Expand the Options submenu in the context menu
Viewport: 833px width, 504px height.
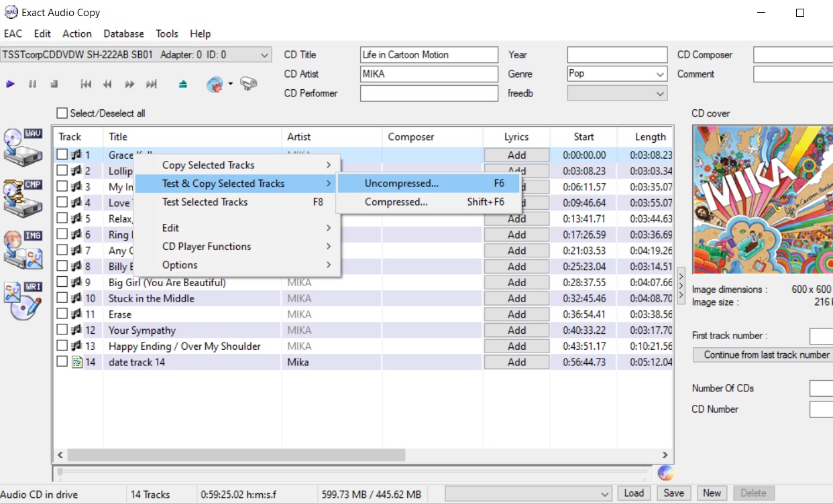[238, 265]
